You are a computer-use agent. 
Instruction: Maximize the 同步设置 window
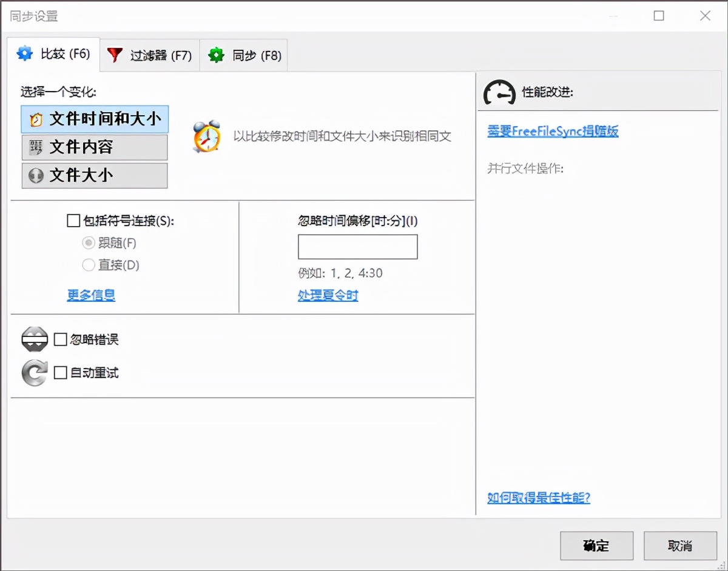(x=659, y=16)
